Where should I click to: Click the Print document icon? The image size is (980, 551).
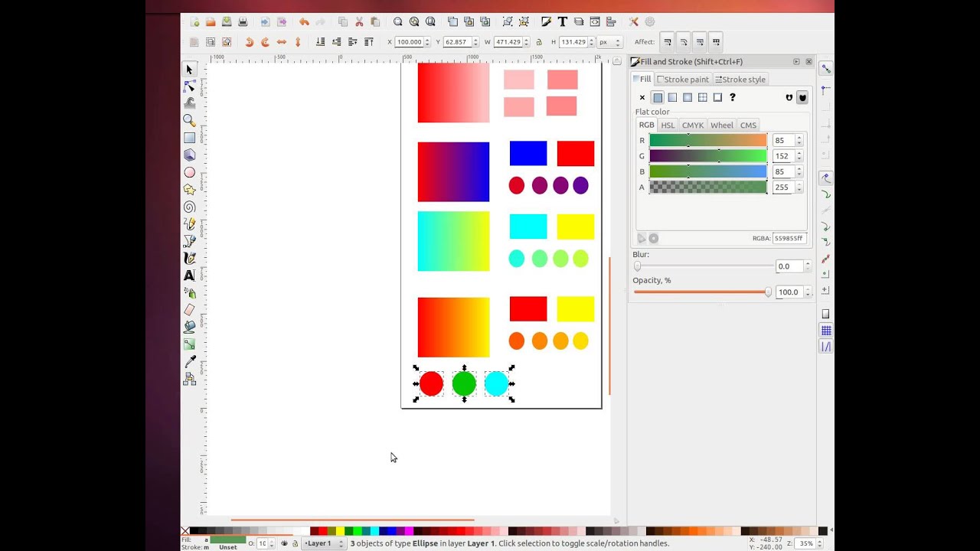243,22
